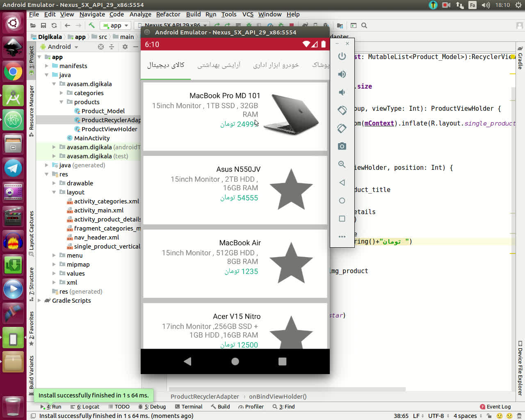The width and height of the screenshot is (525, 420).
Task: Click the emulator zoom magnifier icon
Action: (342, 164)
